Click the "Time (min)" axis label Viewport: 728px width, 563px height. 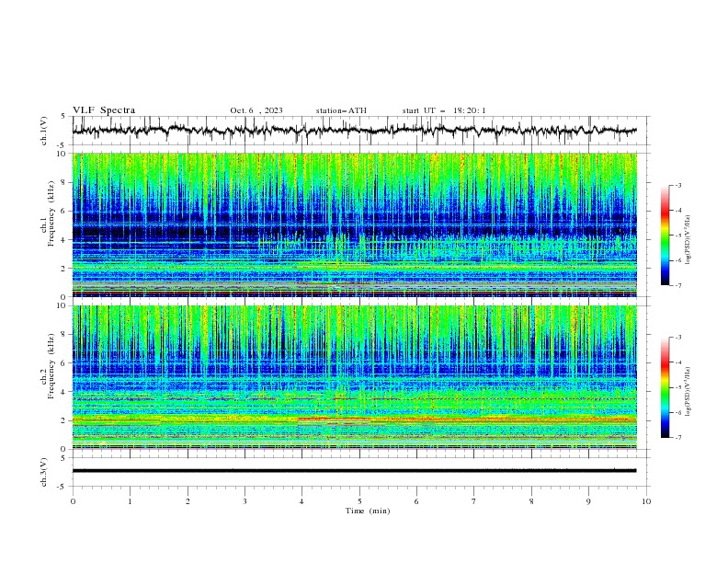tap(368, 511)
